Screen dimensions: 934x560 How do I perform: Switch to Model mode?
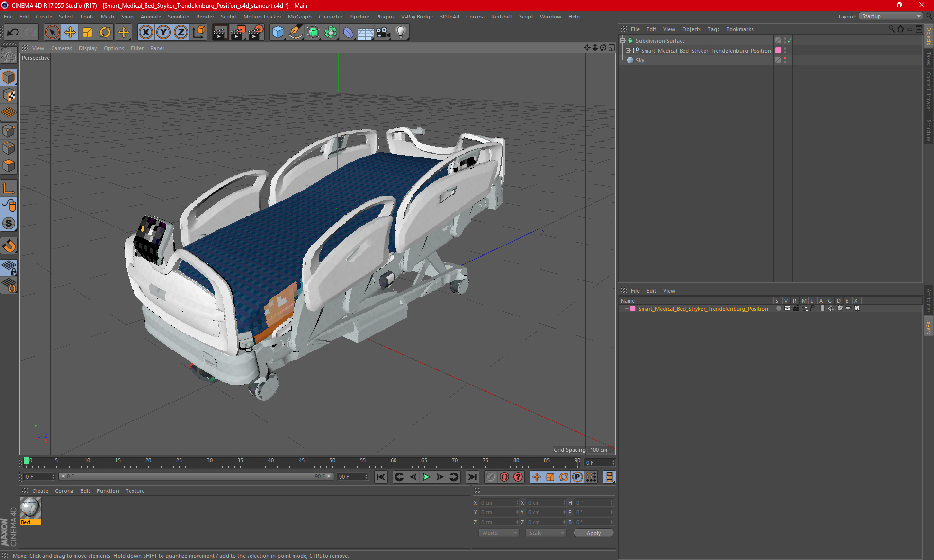coord(9,78)
